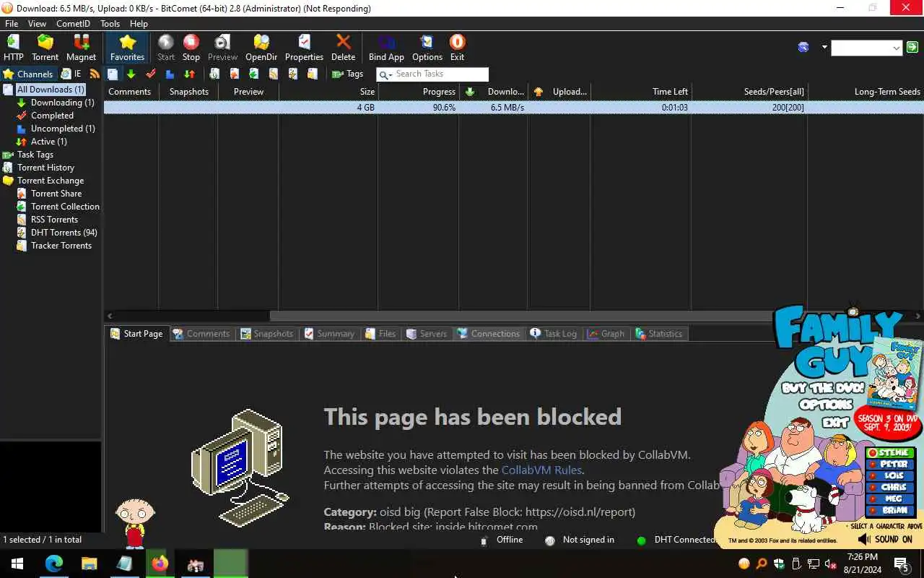Screen dimensions: 924x578
Task: Click the IE button in secondary toolbar
Action: 71,74
